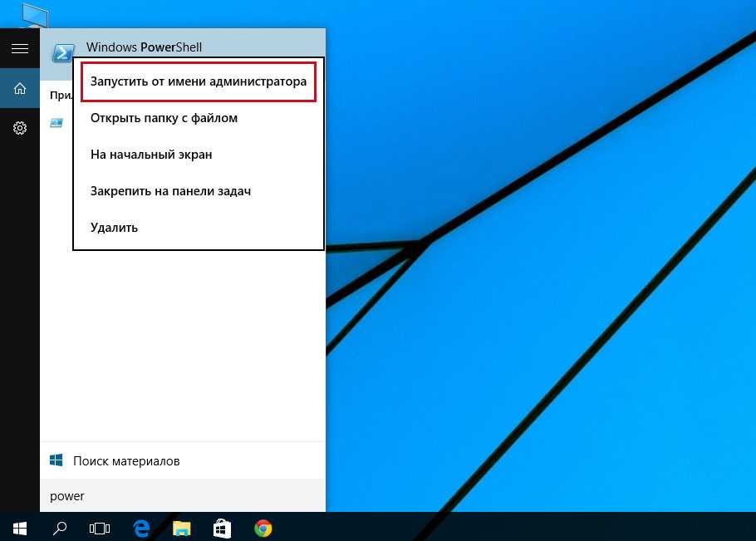The height and width of the screenshot is (541, 756).
Task: Click the Windows PowerShell result icon
Action: click(63, 52)
